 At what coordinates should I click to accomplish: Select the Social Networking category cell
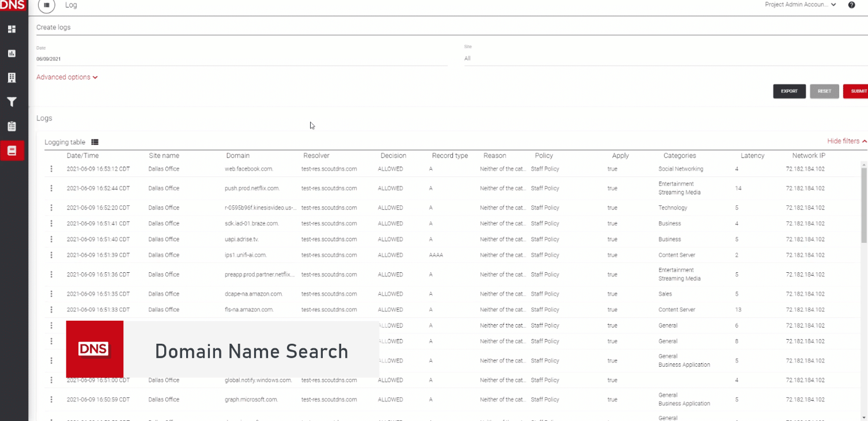pyautogui.click(x=681, y=169)
